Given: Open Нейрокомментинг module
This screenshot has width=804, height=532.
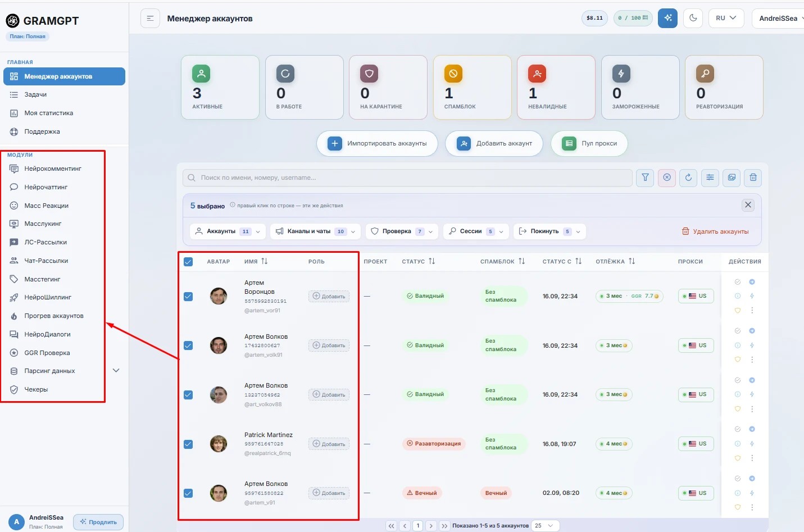Looking at the screenshot, I should tap(53, 169).
